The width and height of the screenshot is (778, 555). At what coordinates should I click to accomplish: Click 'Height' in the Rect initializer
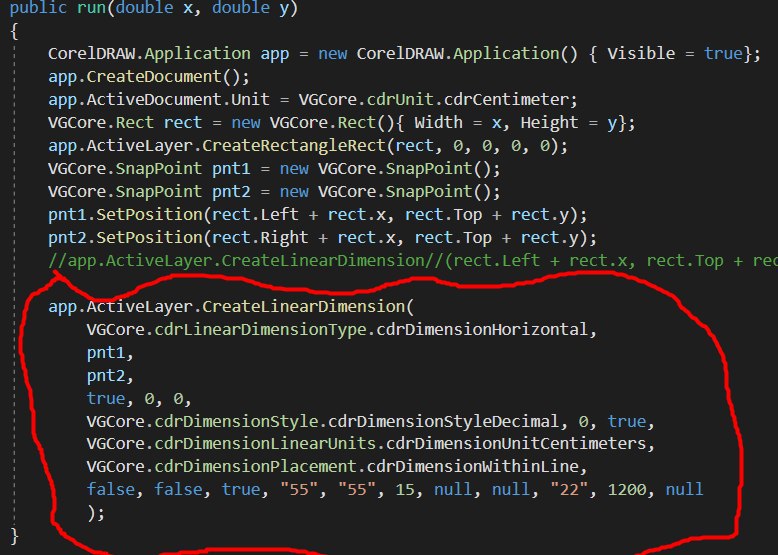tap(549, 122)
